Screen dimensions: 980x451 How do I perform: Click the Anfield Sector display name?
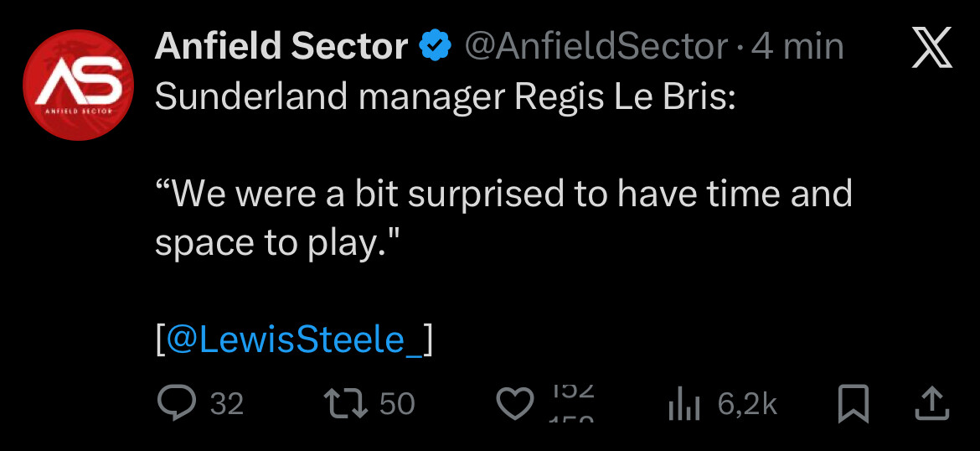281,46
